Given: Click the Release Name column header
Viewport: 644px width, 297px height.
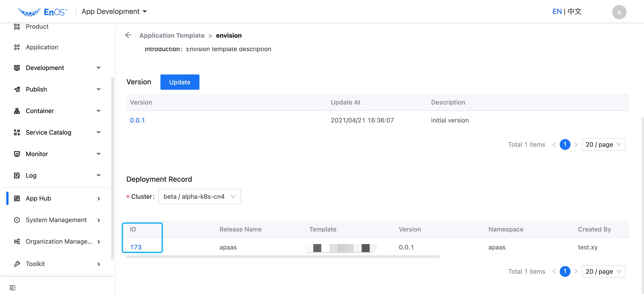Looking at the screenshot, I should [240, 229].
